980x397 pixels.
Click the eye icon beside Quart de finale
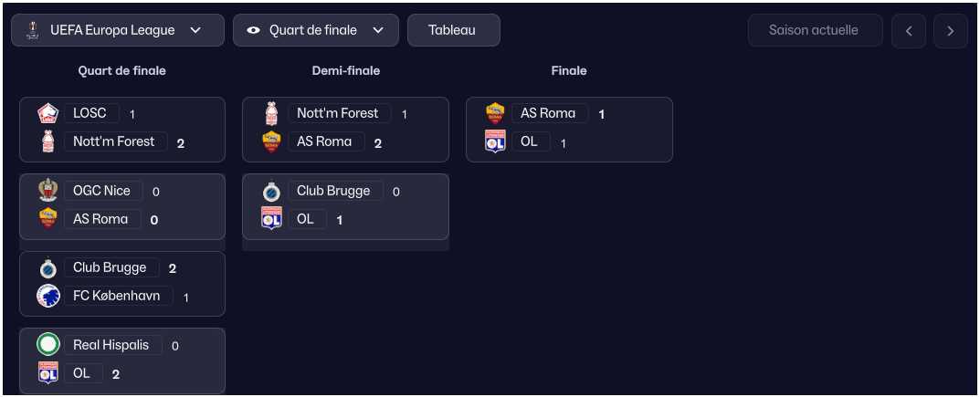point(254,30)
